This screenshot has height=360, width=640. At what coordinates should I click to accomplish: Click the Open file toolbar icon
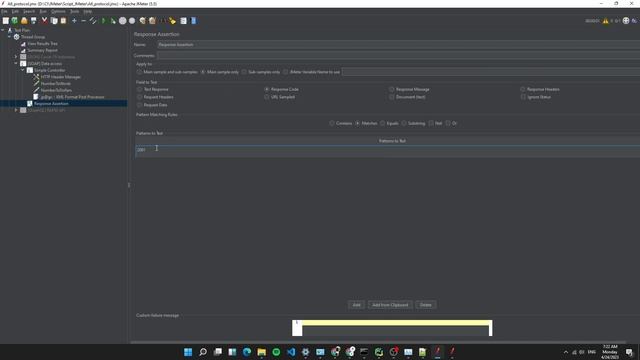coord(24,20)
